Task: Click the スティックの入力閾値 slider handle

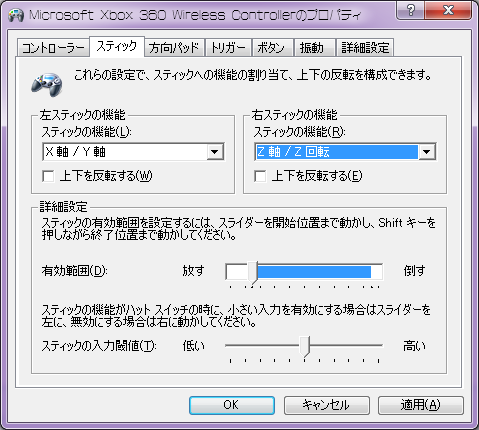Action: [x=305, y=347]
